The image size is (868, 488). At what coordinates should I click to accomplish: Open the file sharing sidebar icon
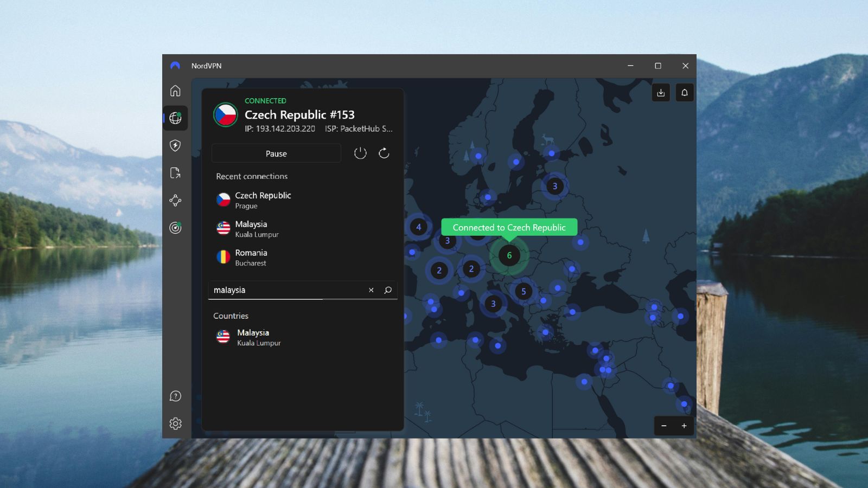[x=175, y=173]
